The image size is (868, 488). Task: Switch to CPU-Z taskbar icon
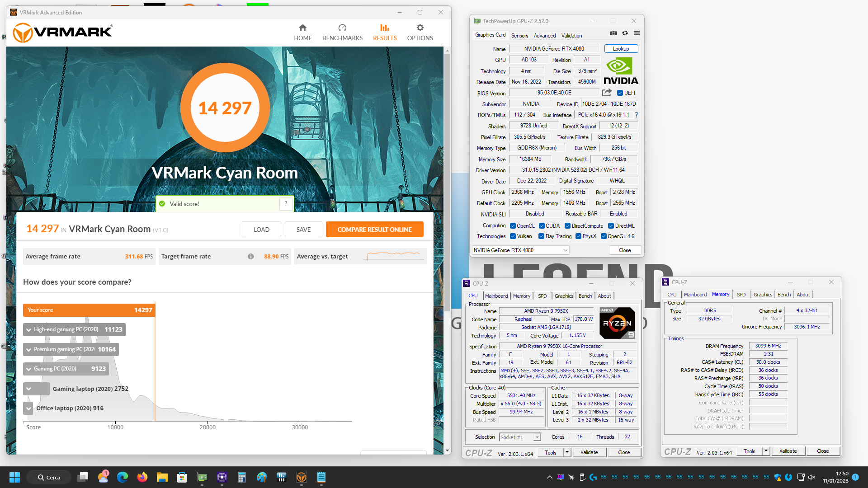222,477
